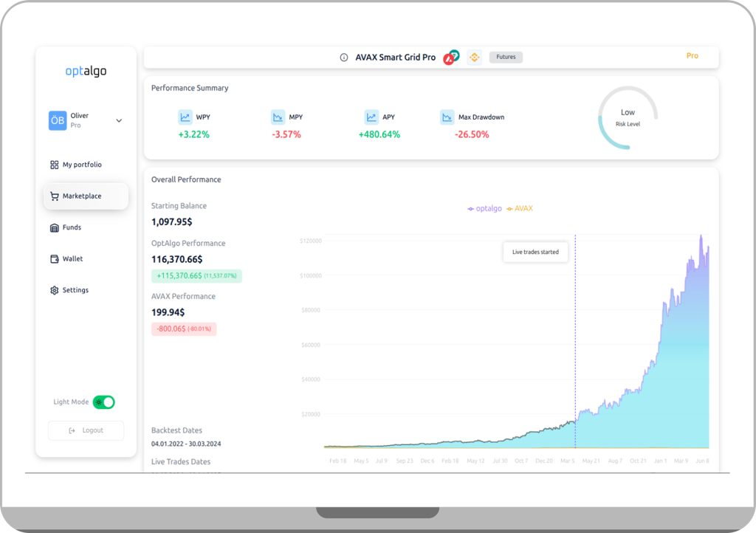Click the MPY downtrend chart icon

click(278, 117)
